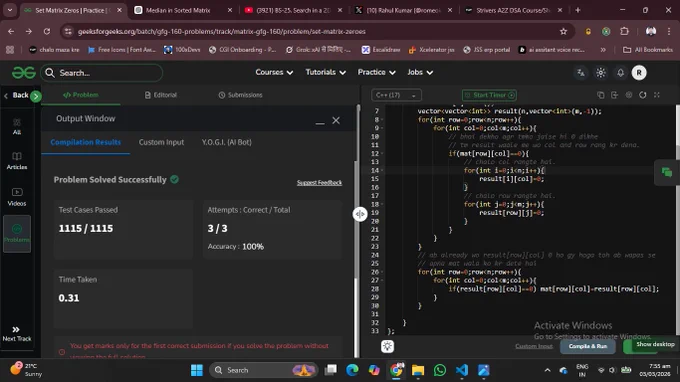
Task: Open the Chrome tab search dropdown
Action: [x=10, y=10]
